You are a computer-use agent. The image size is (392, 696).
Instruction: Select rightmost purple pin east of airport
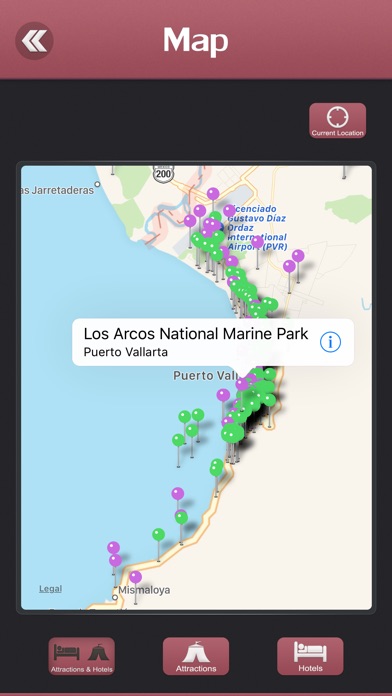pyautogui.click(x=298, y=256)
